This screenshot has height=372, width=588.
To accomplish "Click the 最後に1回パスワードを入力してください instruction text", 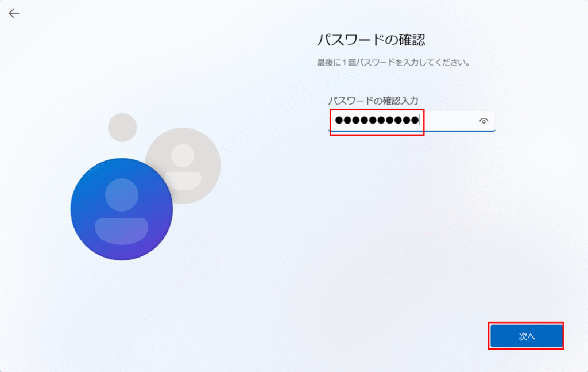I will [x=393, y=62].
